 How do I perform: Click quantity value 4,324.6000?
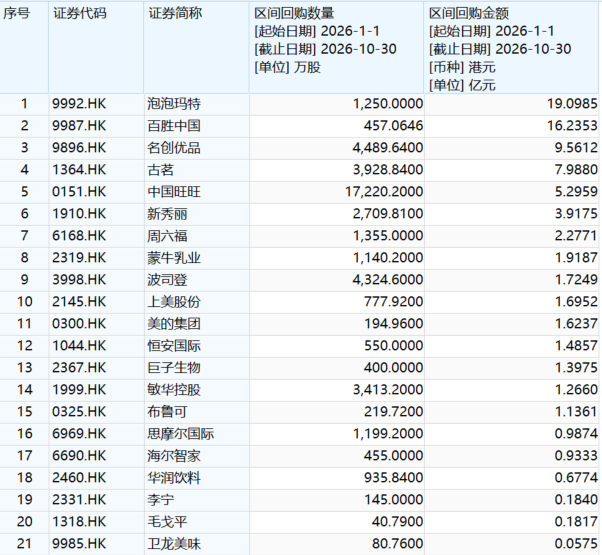(x=388, y=280)
